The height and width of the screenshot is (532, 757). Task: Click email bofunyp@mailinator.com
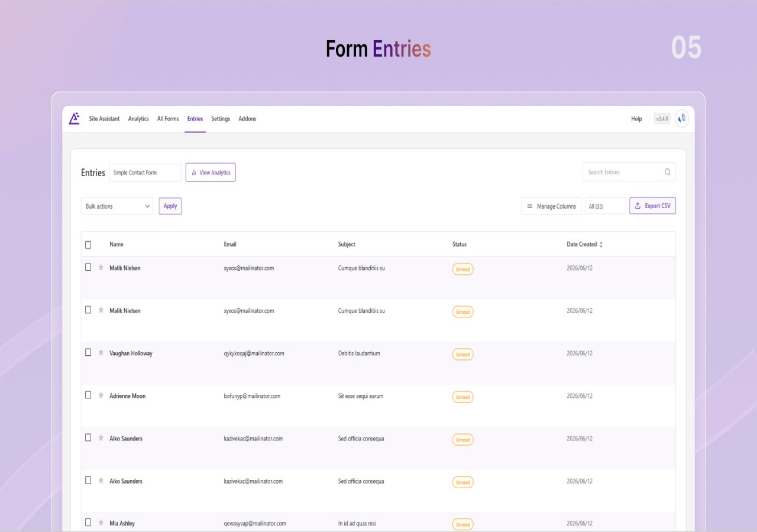click(x=252, y=396)
